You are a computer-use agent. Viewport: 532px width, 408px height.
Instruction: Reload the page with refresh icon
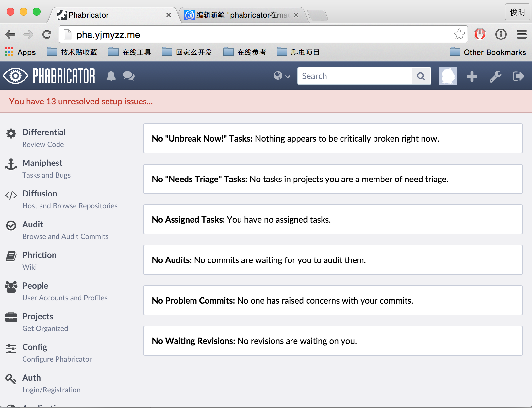(x=47, y=34)
